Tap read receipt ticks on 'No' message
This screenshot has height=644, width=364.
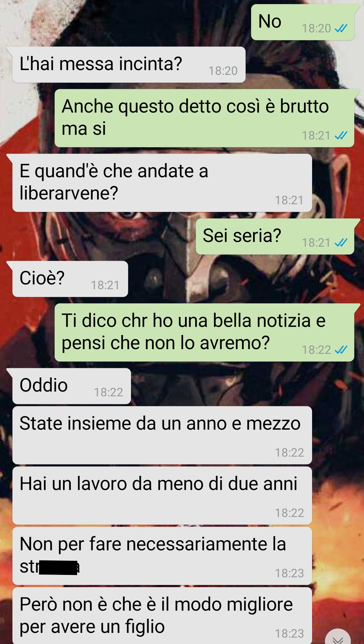pyautogui.click(x=341, y=29)
